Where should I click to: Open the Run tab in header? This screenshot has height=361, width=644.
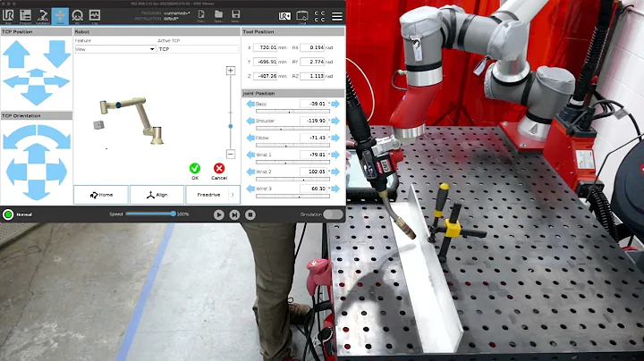coord(8,16)
